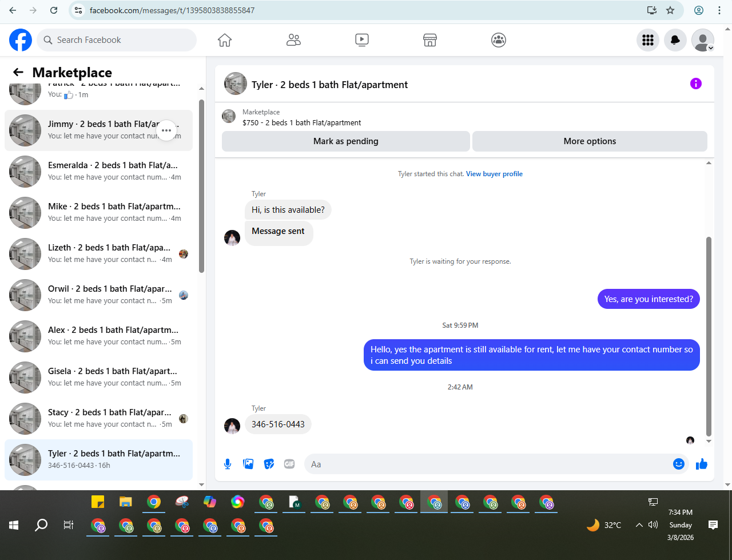732x560 pixels.
Task: Open the Friends icon in top navigation
Action: tap(293, 40)
